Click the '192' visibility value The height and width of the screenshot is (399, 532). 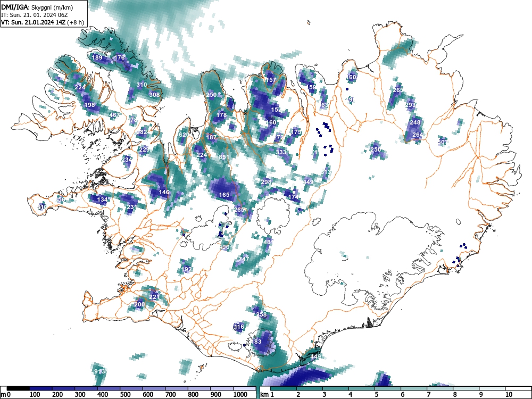[187, 269]
